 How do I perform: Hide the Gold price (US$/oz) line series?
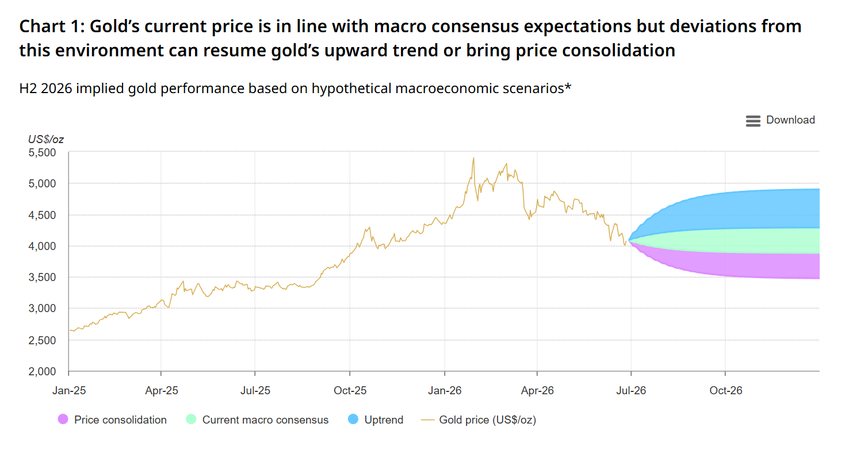(479, 420)
